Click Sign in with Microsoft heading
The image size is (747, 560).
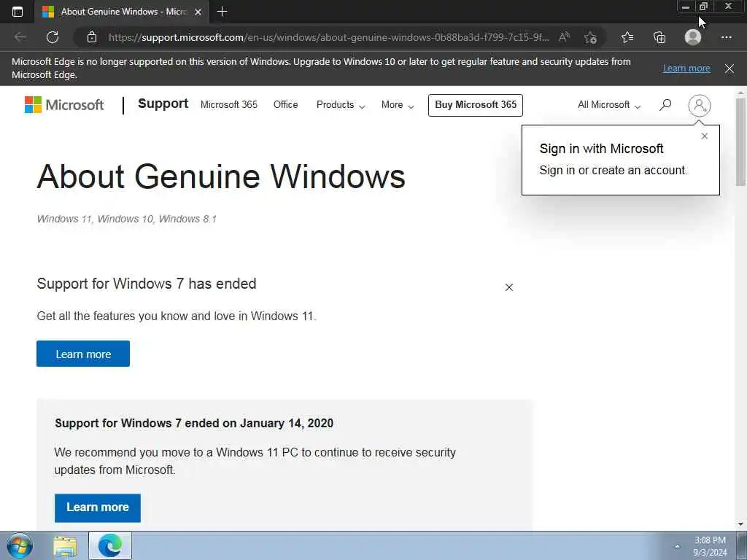coord(601,149)
